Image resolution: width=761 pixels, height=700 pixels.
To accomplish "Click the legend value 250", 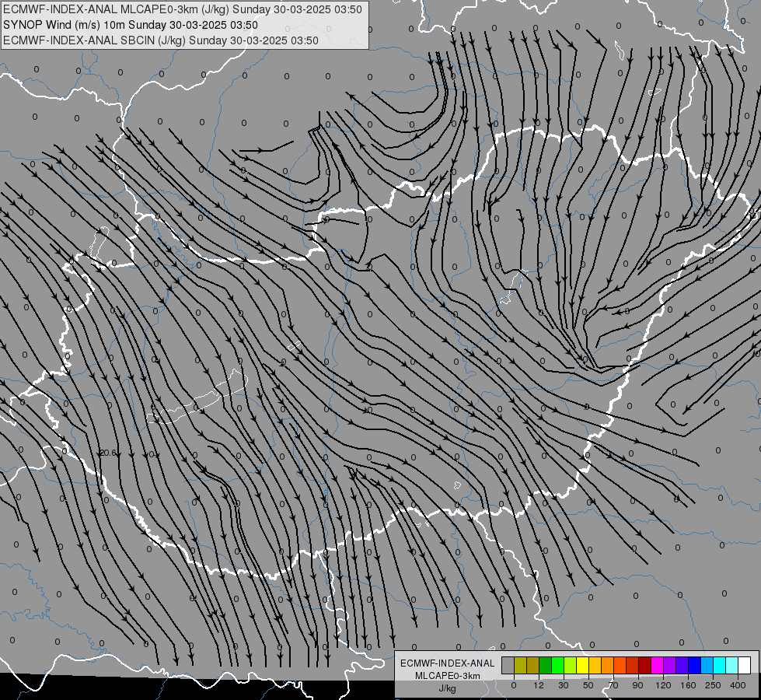I will 713,685.
